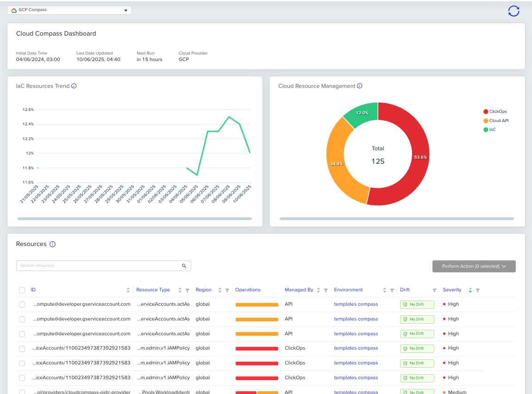This screenshot has height=394, width=532.
Task: Click the Severity column filter icon
Action: [477, 290]
